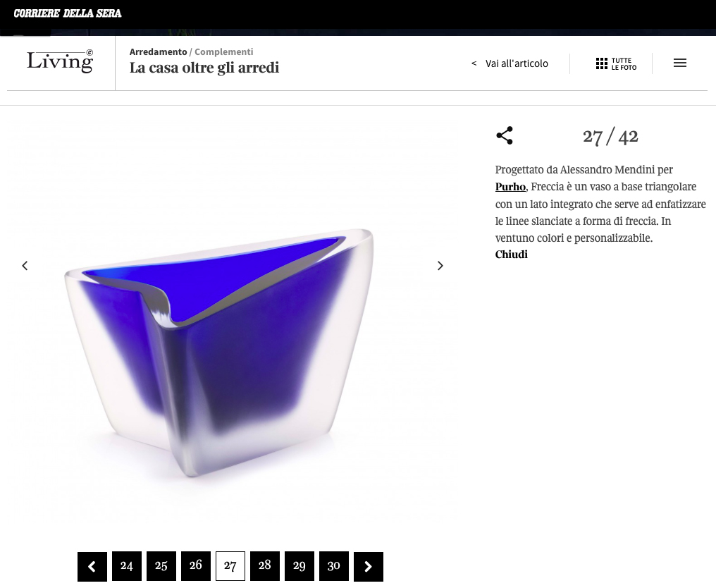Collapse the caption with Chiudi
The height and width of the screenshot is (588, 716).
coord(512,255)
